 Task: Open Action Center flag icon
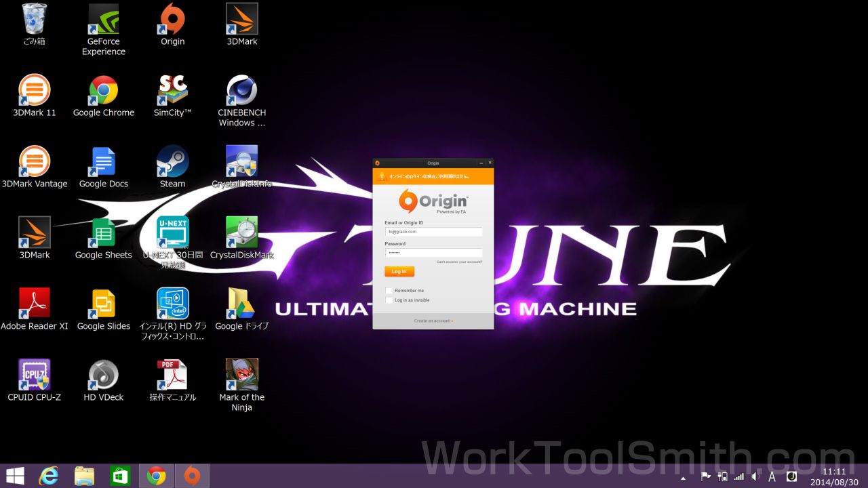click(705, 476)
